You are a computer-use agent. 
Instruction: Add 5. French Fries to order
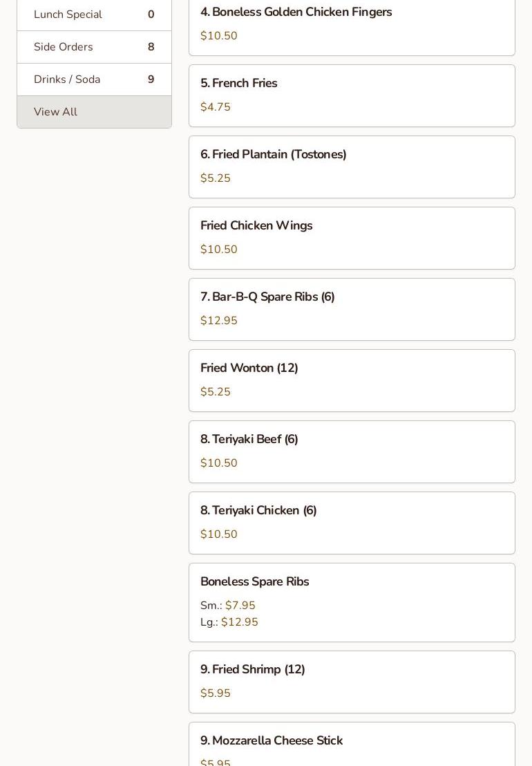pos(238,84)
